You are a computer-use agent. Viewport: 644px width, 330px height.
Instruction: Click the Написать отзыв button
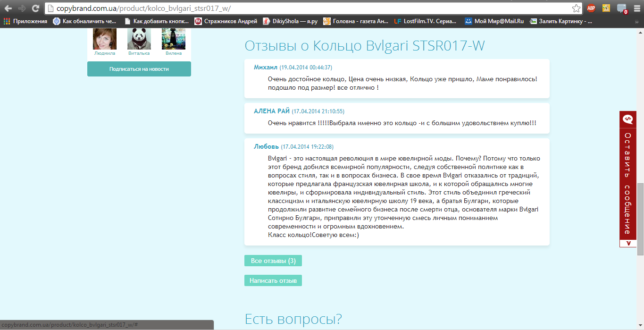click(273, 280)
